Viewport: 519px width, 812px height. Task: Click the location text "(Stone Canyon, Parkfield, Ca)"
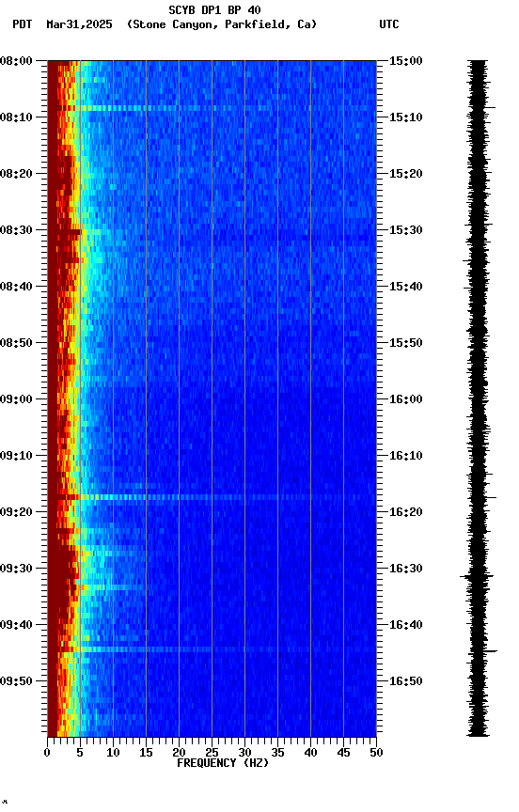point(222,24)
